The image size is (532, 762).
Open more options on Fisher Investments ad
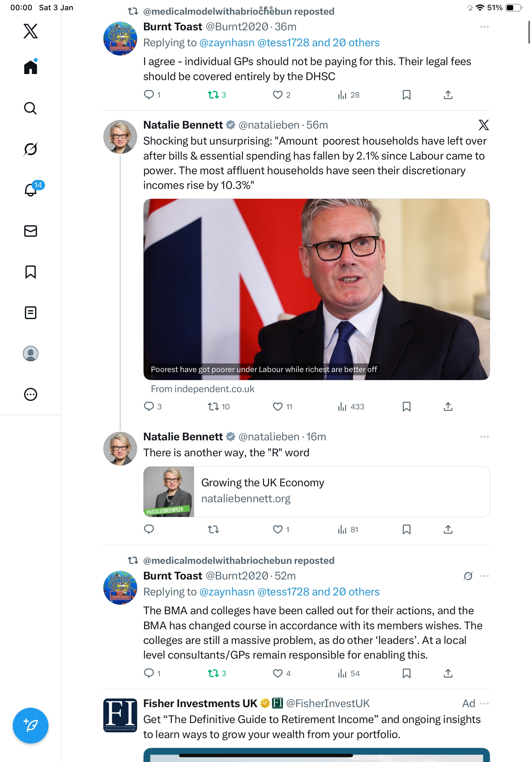click(x=484, y=703)
